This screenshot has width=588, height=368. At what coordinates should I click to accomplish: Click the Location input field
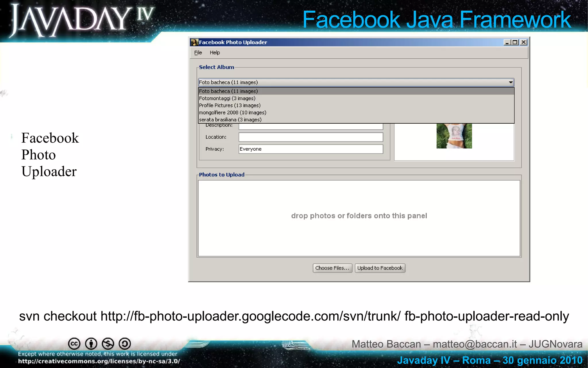tap(311, 137)
